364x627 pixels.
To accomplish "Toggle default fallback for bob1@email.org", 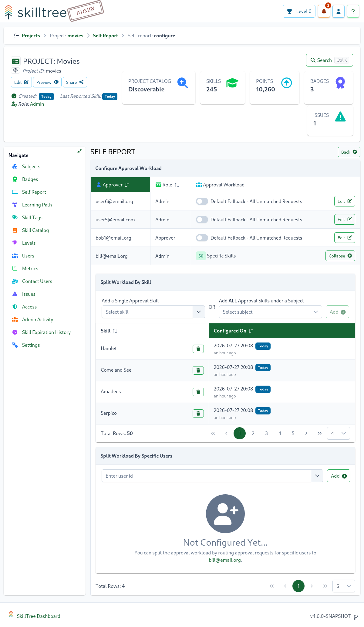I will click(202, 238).
